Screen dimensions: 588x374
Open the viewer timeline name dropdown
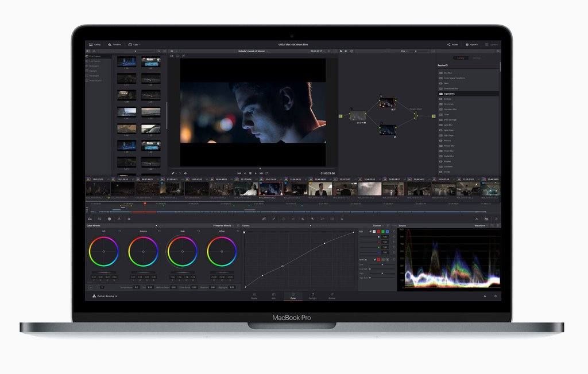click(x=253, y=51)
